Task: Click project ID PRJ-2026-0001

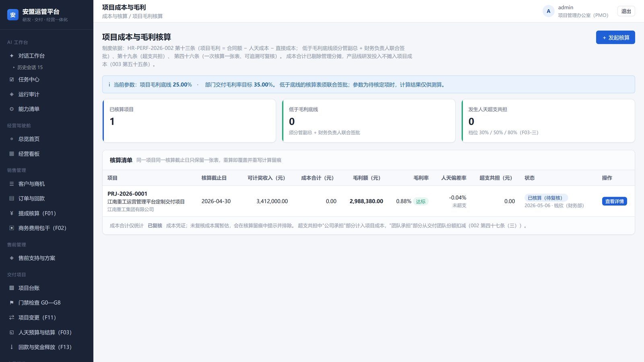Action: (x=127, y=193)
